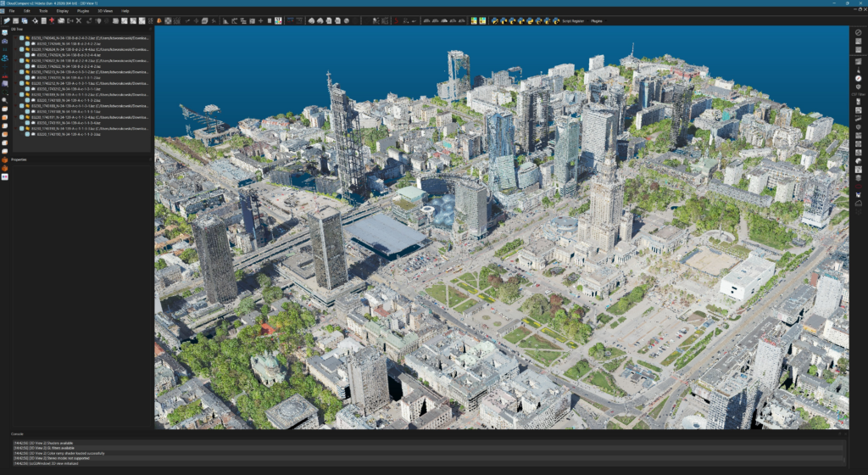Viewport: 868px width, 475px height.
Task: Click the red cross Point picking icon
Action: click(52, 20)
